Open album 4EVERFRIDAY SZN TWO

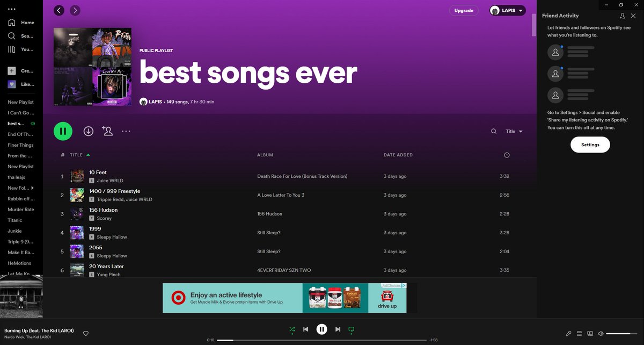tap(284, 270)
